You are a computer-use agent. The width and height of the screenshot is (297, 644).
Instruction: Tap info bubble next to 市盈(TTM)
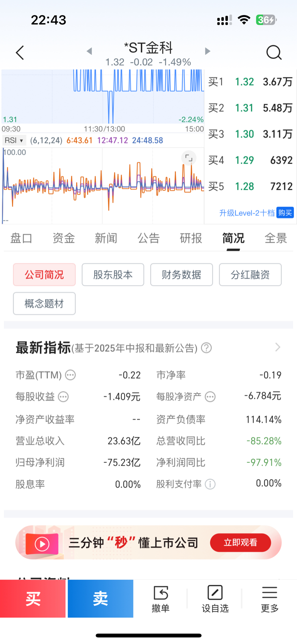[x=70, y=375]
